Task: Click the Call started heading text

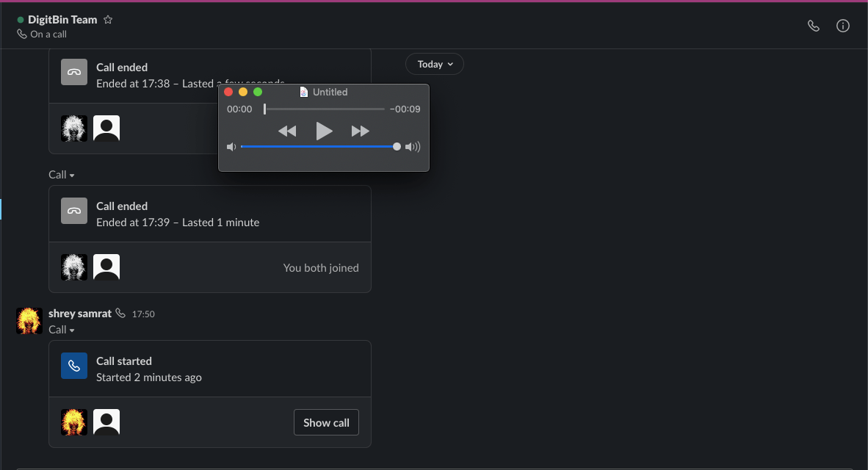Action: coord(124,361)
